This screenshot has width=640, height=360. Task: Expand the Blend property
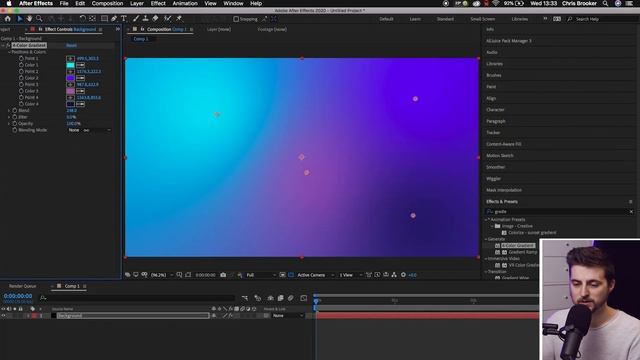[9, 110]
